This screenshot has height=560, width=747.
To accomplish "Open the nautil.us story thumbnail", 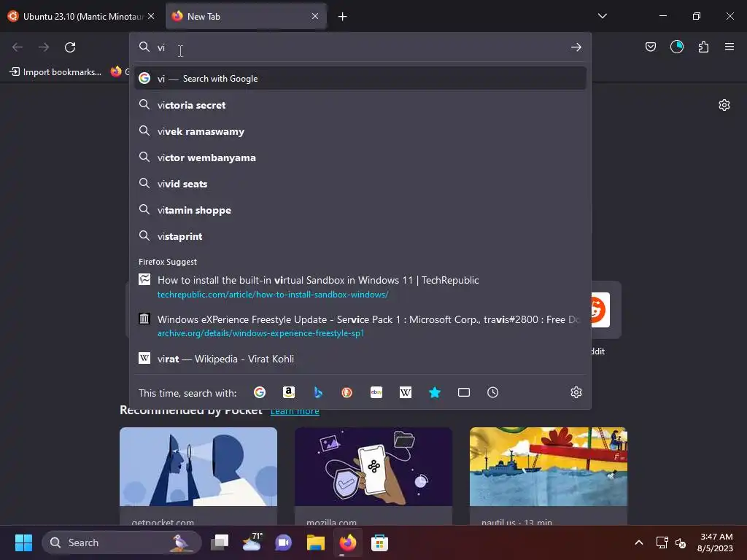I will tap(549, 467).
